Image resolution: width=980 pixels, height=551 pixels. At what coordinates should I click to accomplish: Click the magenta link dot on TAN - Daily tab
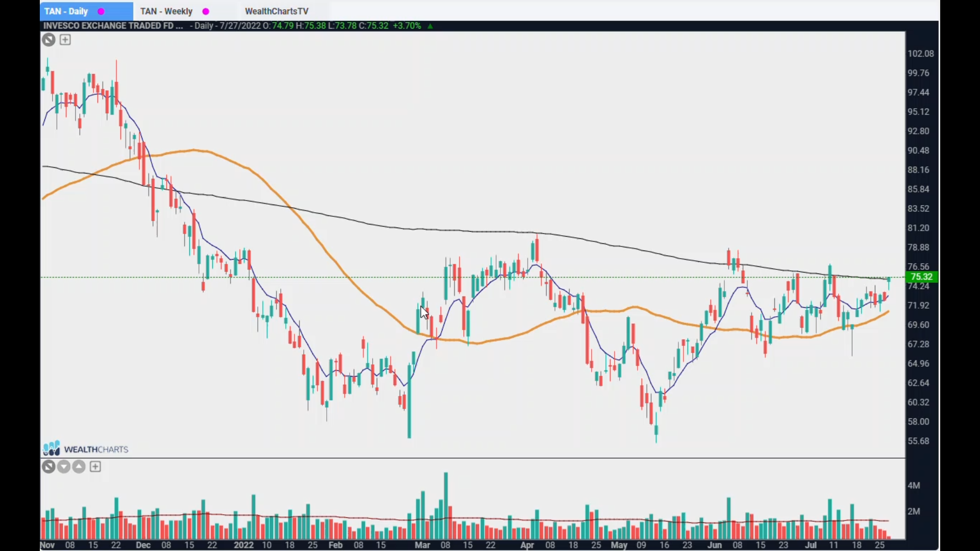pos(101,11)
